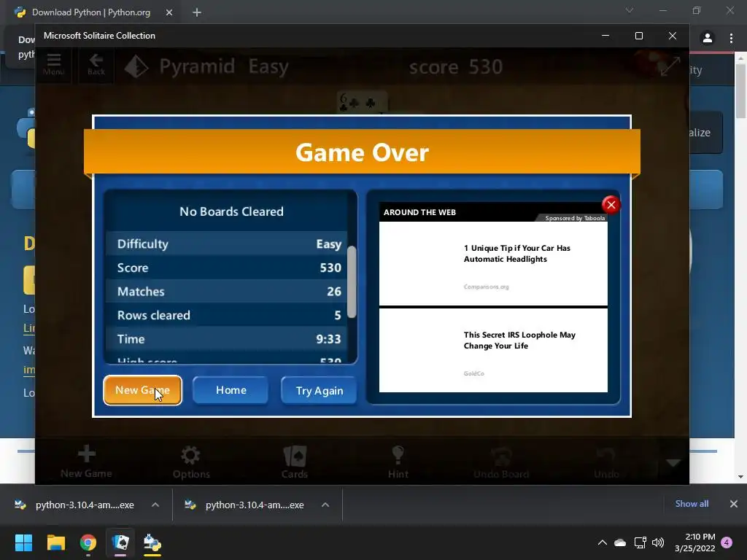747x560 pixels.
Task: Click the Try Again button
Action: (x=320, y=391)
